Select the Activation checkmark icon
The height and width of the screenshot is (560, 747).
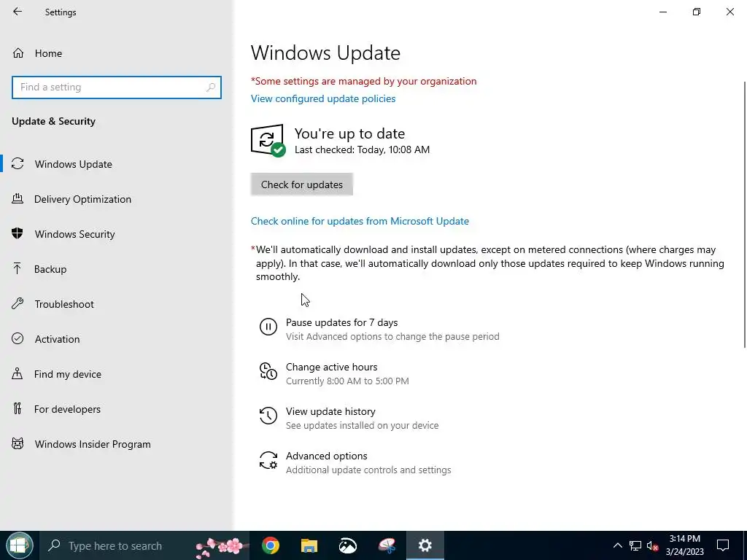[18, 338]
